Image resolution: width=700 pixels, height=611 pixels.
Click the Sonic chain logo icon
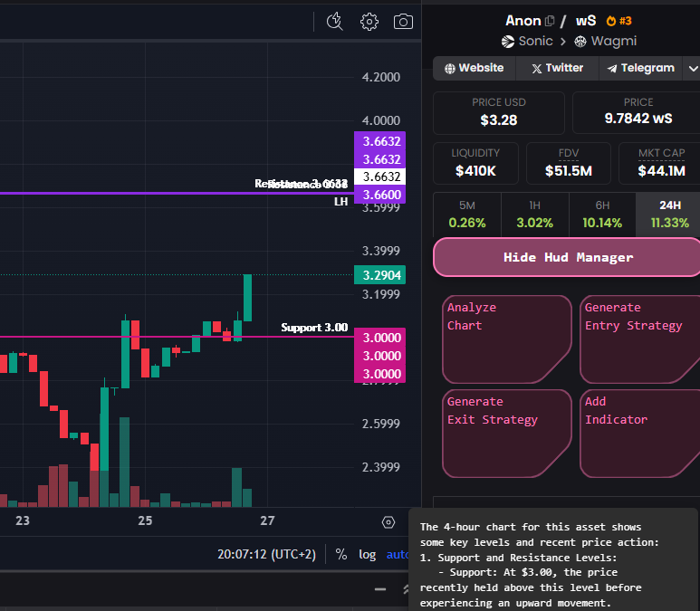click(x=508, y=42)
